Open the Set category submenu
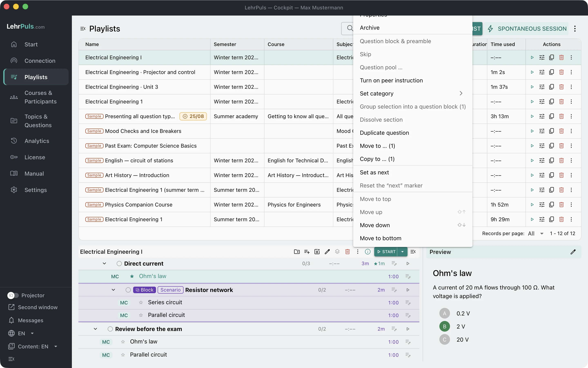 tap(413, 93)
